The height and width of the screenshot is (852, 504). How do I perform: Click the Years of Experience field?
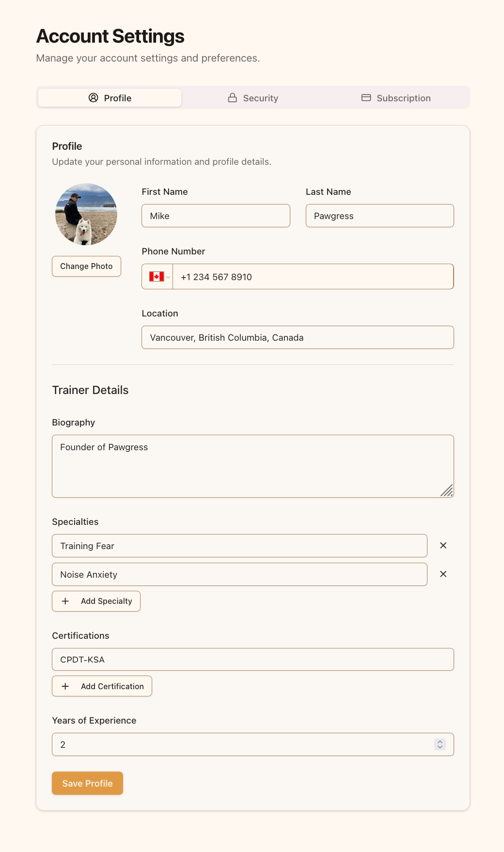[253, 744]
